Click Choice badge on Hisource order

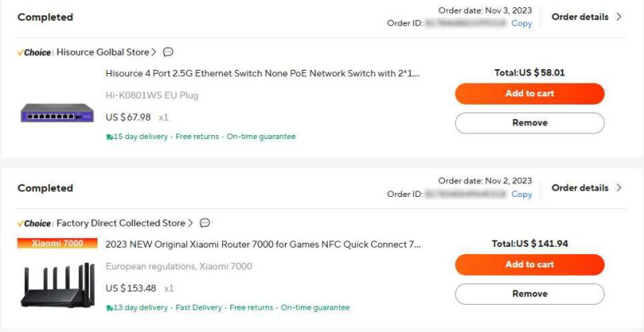(x=34, y=52)
